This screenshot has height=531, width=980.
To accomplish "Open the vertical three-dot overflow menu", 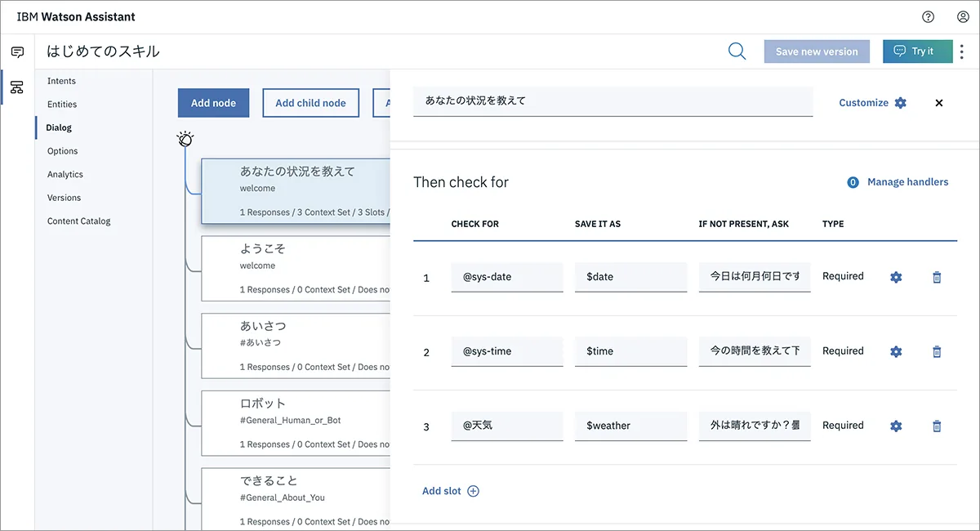I will pos(961,51).
